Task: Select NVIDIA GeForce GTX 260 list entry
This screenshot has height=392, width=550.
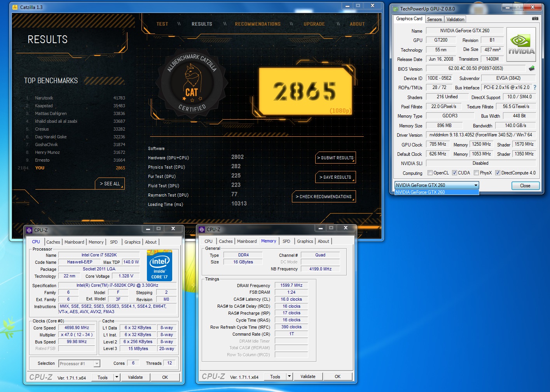Action: [x=437, y=192]
